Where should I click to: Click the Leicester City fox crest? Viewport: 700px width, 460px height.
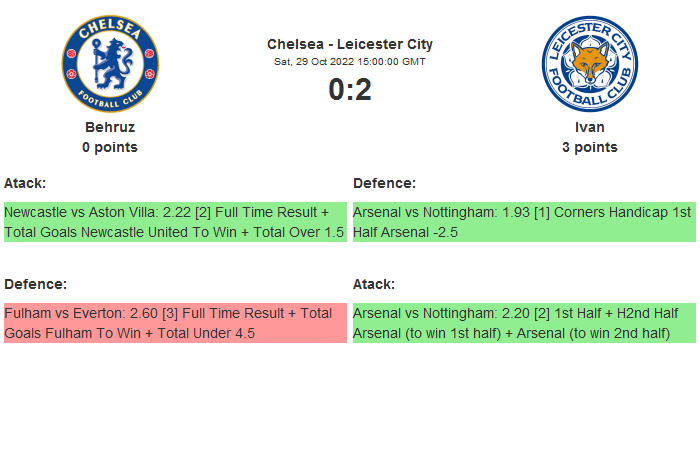(x=589, y=63)
